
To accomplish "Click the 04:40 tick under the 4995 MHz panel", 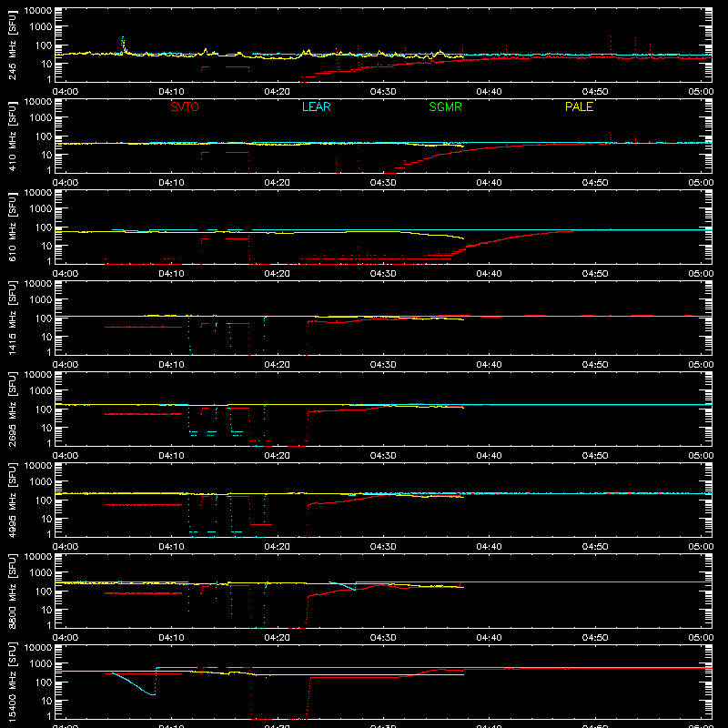I will (x=489, y=547).
